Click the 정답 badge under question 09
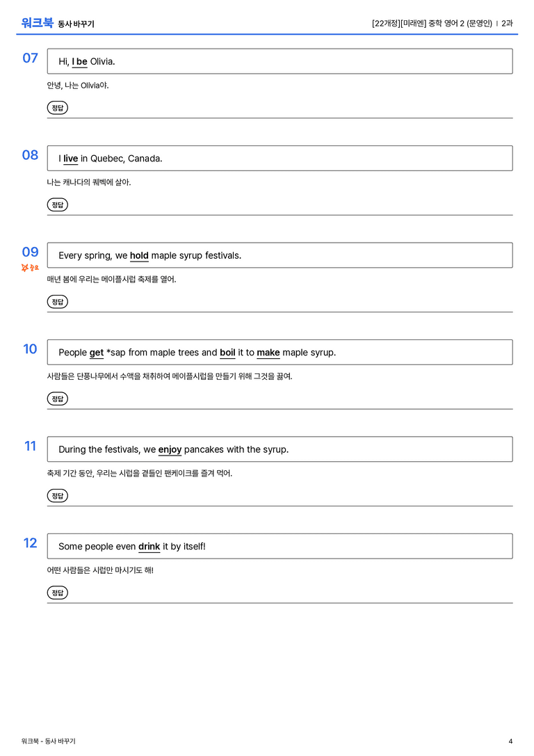 57,301
